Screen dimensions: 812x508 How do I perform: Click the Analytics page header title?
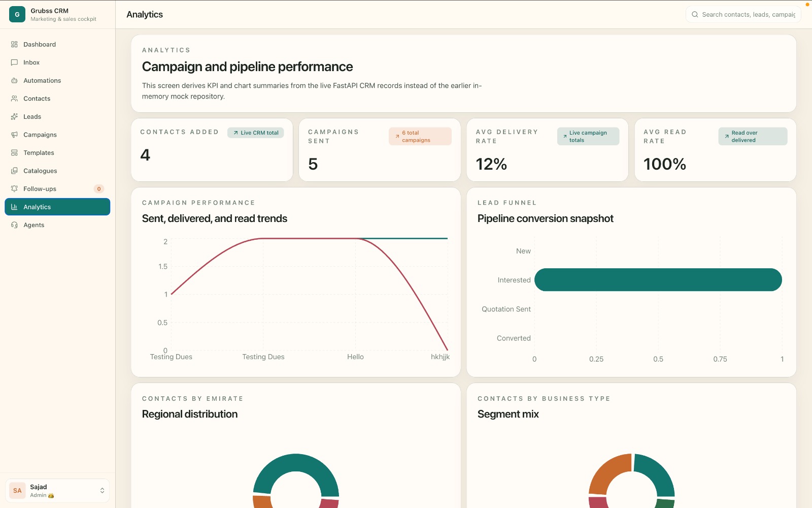coord(145,14)
